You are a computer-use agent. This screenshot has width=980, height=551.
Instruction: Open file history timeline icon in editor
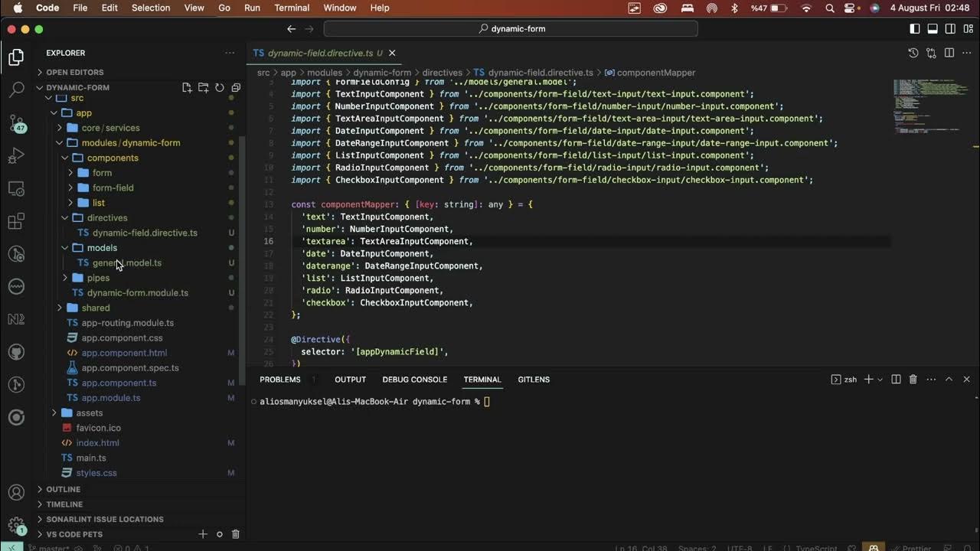[x=913, y=53]
